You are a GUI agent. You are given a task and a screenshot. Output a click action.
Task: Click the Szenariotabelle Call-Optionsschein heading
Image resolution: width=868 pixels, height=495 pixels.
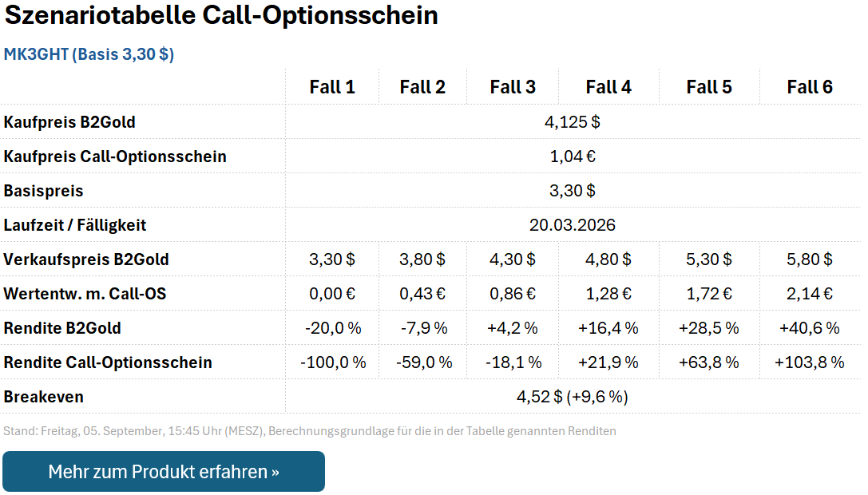(221, 15)
